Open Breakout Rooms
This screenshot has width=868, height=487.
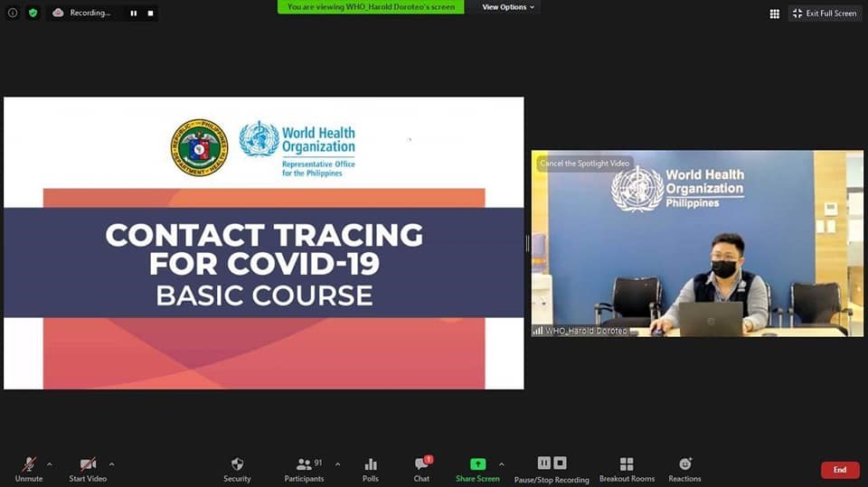(627, 469)
